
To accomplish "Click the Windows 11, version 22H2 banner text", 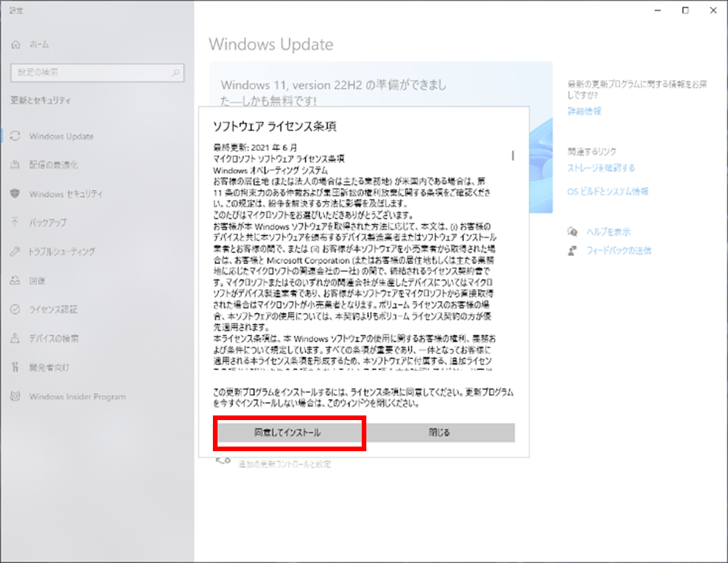I will [x=333, y=93].
